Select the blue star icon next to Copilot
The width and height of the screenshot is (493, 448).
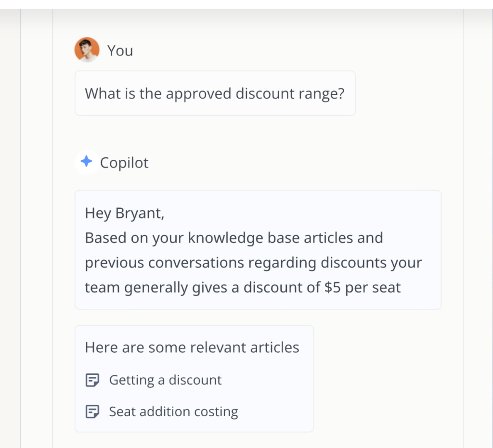[x=86, y=162]
